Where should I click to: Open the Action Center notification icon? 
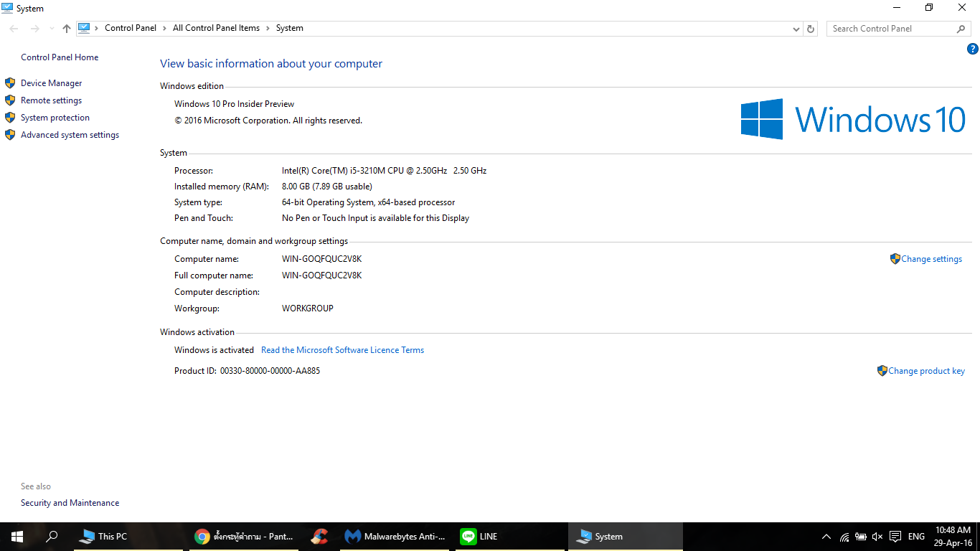(895, 537)
